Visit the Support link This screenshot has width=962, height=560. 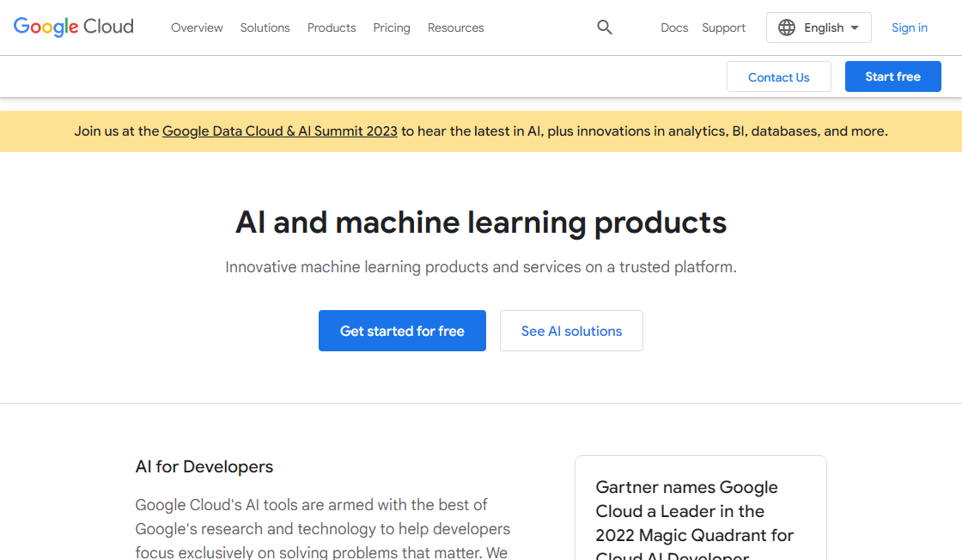723,27
